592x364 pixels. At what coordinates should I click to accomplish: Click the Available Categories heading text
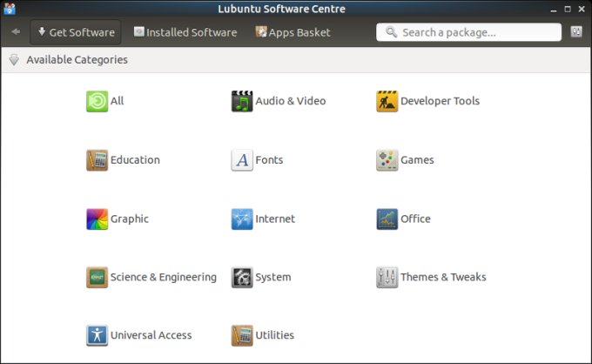pyautogui.click(x=77, y=60)
